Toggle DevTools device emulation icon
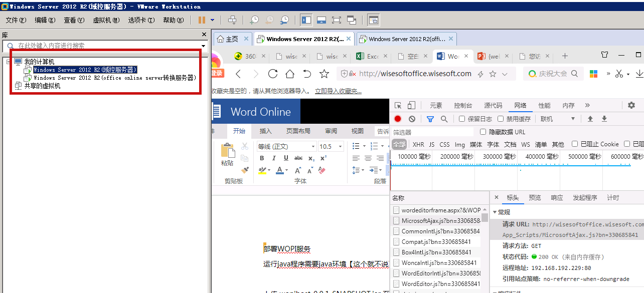Image resolution: width=644 pixels, height=293 pixels. coord(411,105)
